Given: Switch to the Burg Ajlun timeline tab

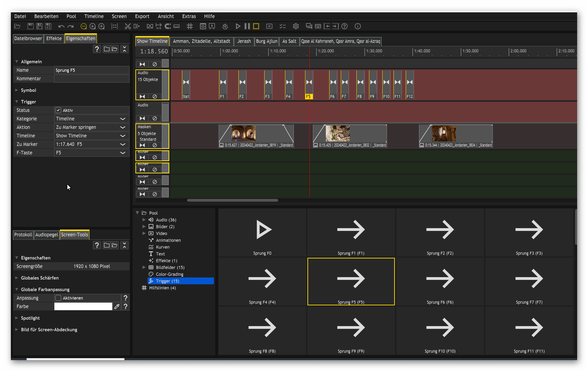Looking at the screenshot, I should click(267, 41).
